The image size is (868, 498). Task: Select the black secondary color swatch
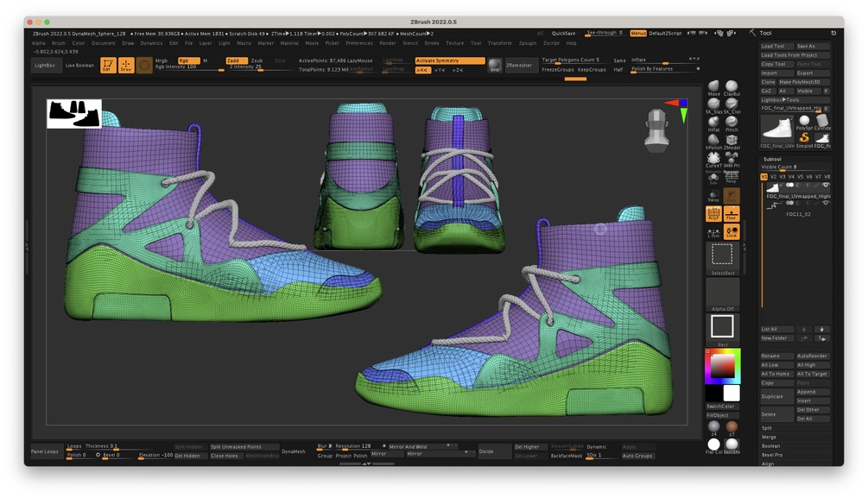[713, 393]
